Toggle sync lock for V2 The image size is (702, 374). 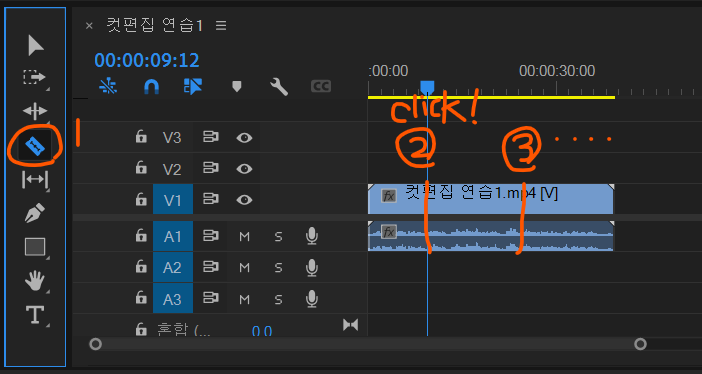coord(210,168)
